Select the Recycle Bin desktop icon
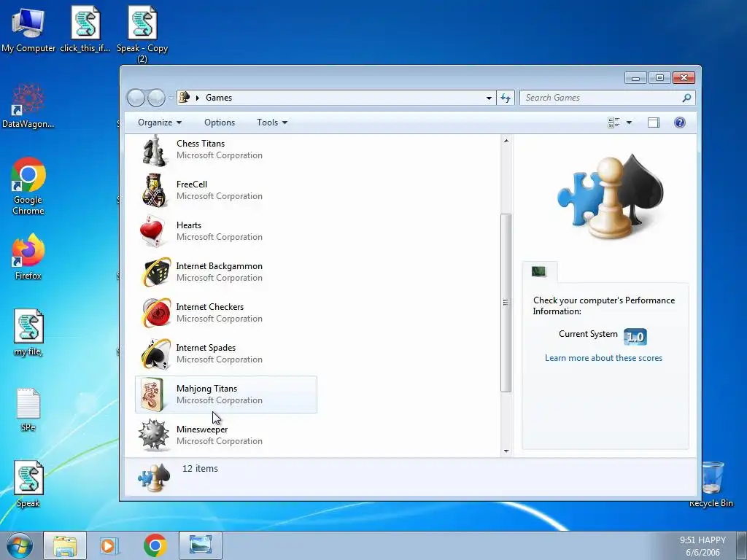This screenshot has width=747, height=560. coord(711,484)
